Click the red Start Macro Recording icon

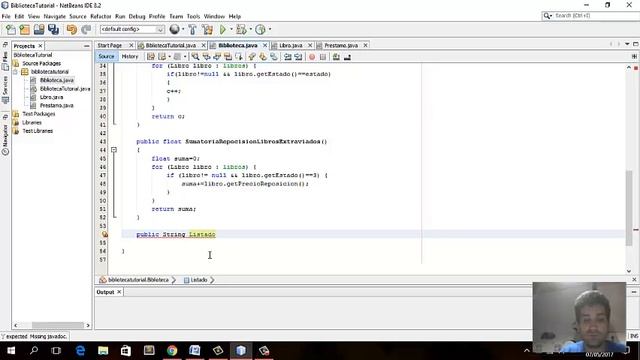tap(312, 57)
